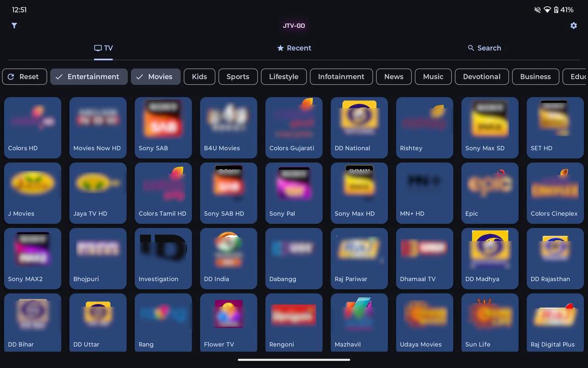Enable the Lifestyle category chip
Image resolution: width=588 pixels, height=368 pixels.
coord(284,77)
